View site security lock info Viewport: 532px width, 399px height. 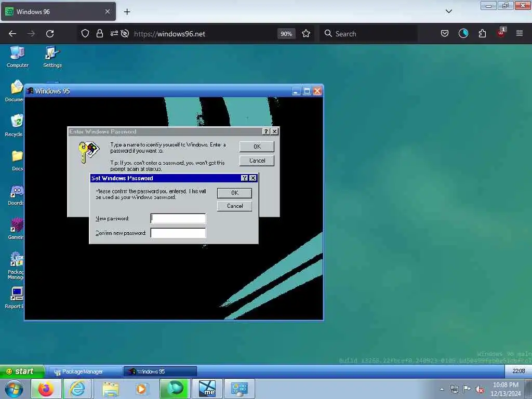[99, 34]
